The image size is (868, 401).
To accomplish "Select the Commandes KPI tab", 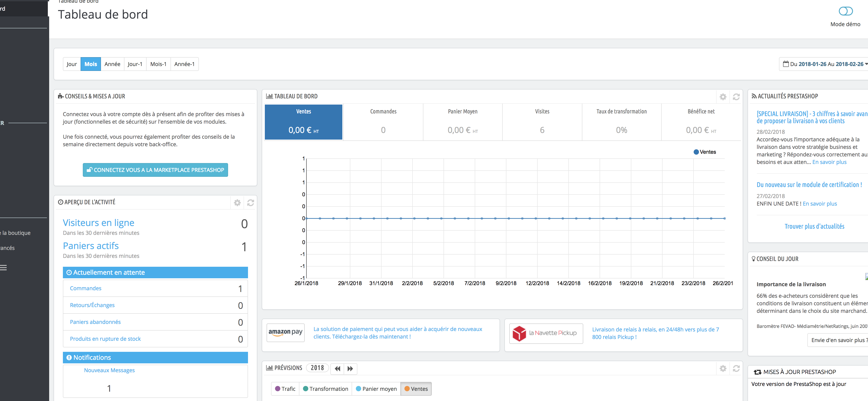I will coord(383,122).
